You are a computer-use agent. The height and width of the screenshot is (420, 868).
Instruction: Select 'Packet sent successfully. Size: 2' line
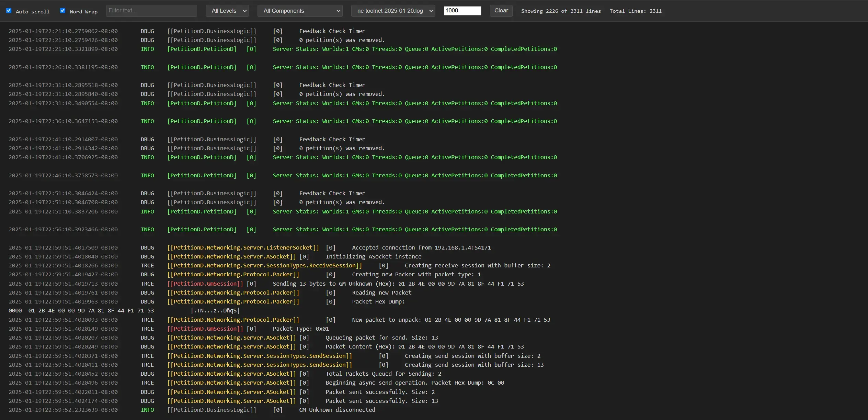click(380, 392)
